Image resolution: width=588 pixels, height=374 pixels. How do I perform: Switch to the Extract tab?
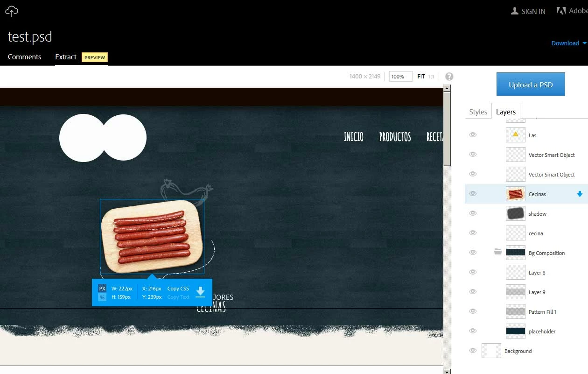pyautogui.click(x=66, y=57)
